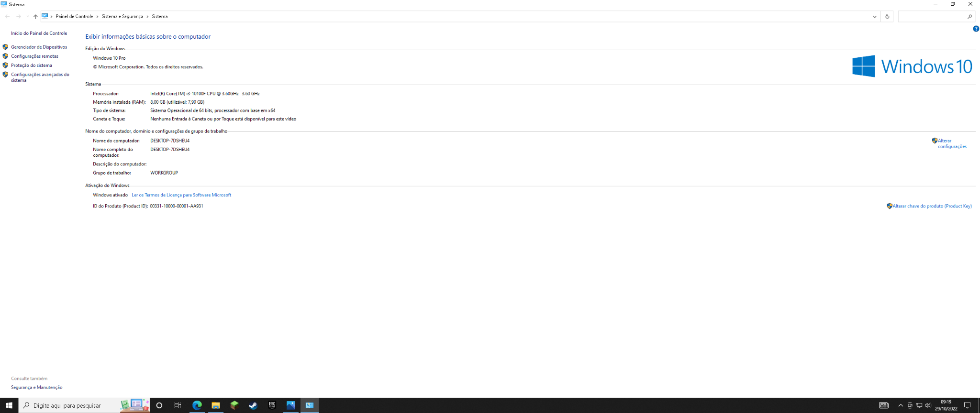The height and width of the screenshot is (413, 980).
Task: Open Segurança e Manutenção link
Action: pyautogui.click(x=37, y=388)
